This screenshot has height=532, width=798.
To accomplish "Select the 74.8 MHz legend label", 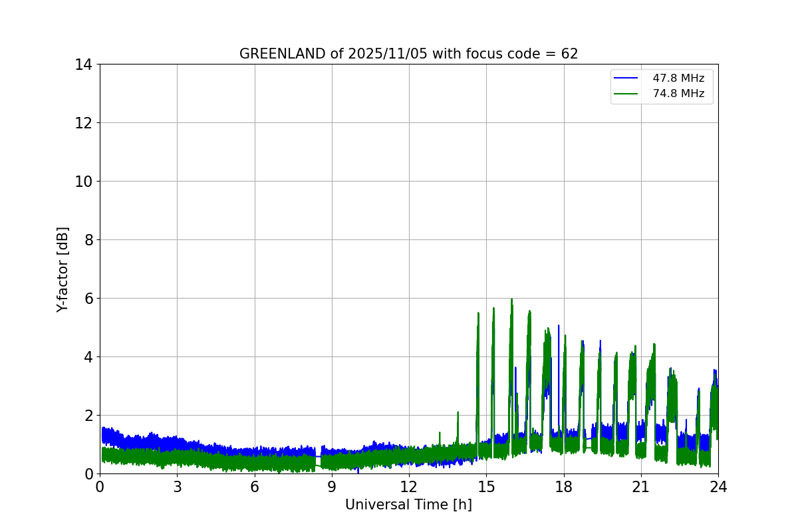I will (678, 94).
